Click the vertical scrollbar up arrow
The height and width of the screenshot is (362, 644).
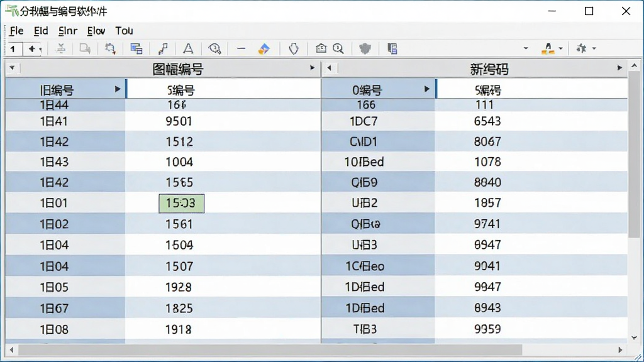coord(634,65)
